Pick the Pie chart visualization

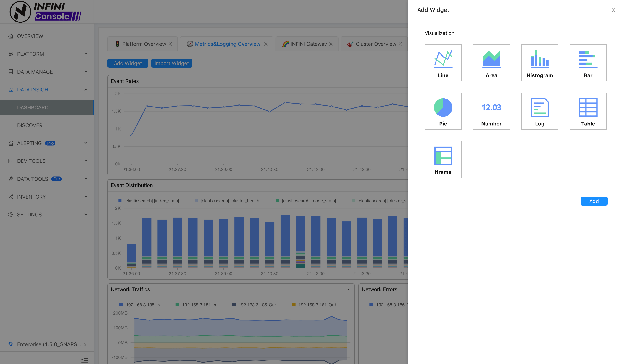tap(443, 111)
